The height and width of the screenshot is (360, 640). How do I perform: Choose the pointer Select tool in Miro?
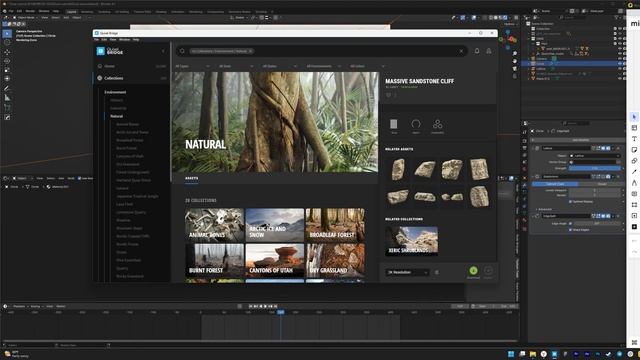tap(634, 117)
